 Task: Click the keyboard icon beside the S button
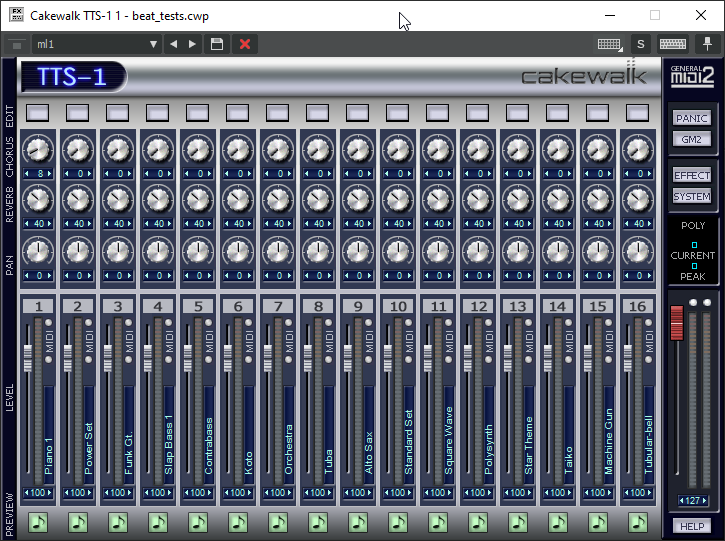coord(672,44)
